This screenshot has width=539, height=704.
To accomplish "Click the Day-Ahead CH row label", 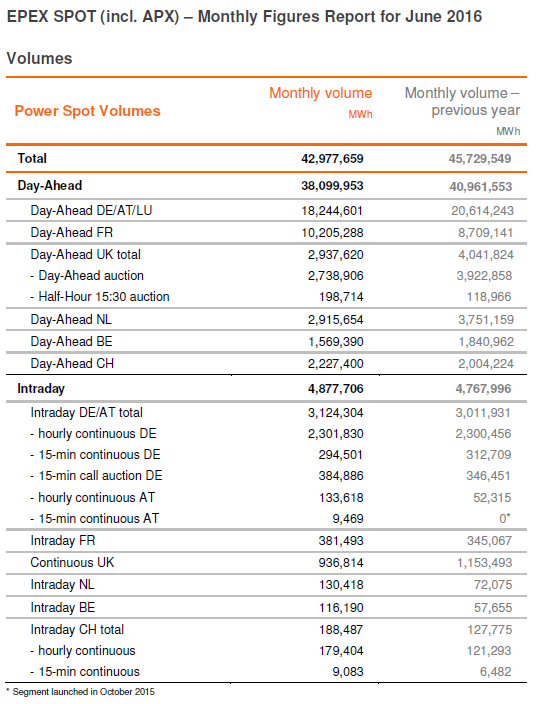I will (x=72, y=363).
